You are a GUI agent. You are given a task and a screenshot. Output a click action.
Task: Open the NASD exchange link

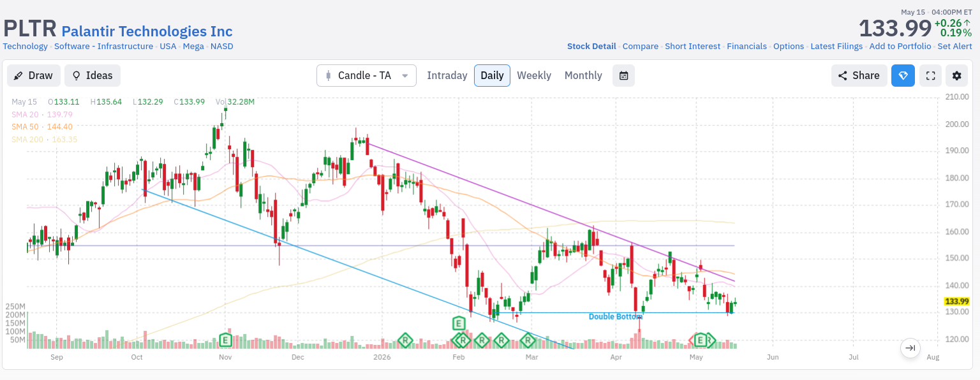(222, 47)
